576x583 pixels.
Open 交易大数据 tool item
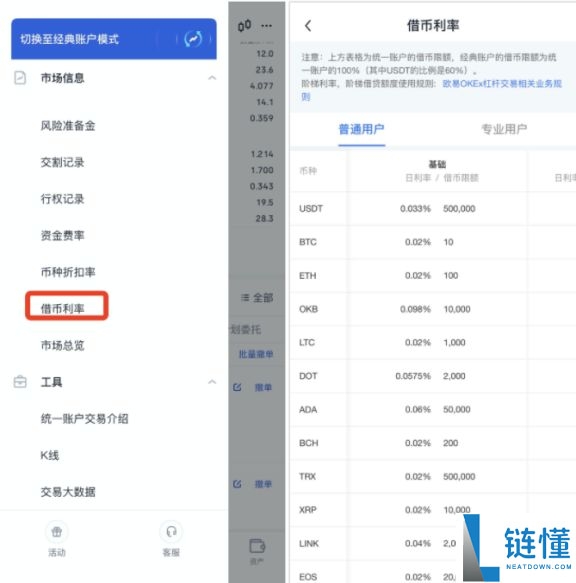(68, 492)
